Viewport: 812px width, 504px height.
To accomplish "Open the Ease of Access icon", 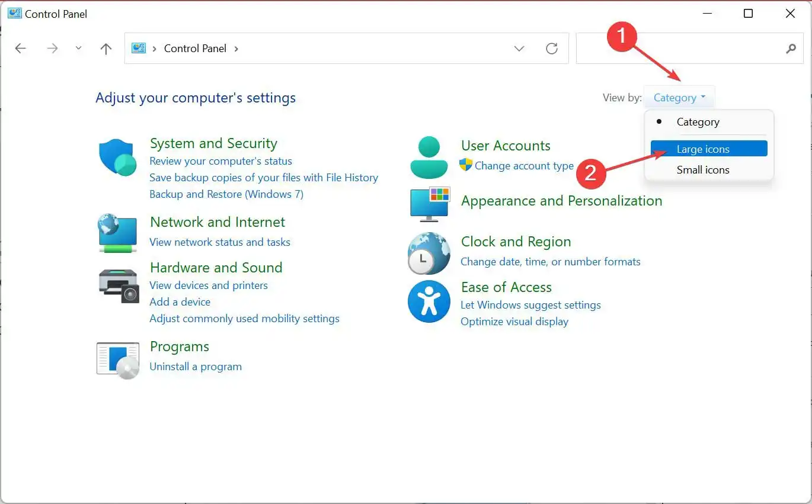I will point(429,301).
